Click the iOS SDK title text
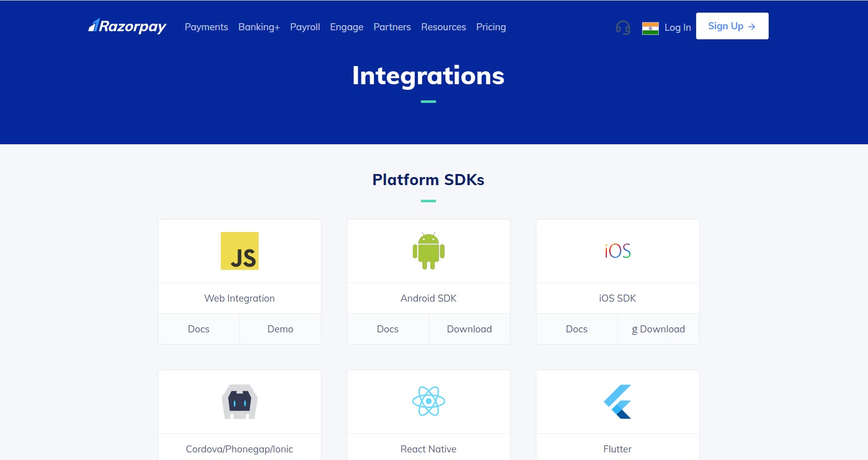 click(617, 298)
